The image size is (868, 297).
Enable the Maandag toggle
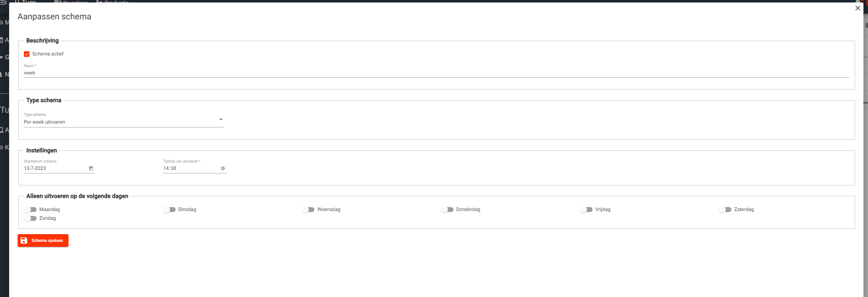[x=31, y=210]
